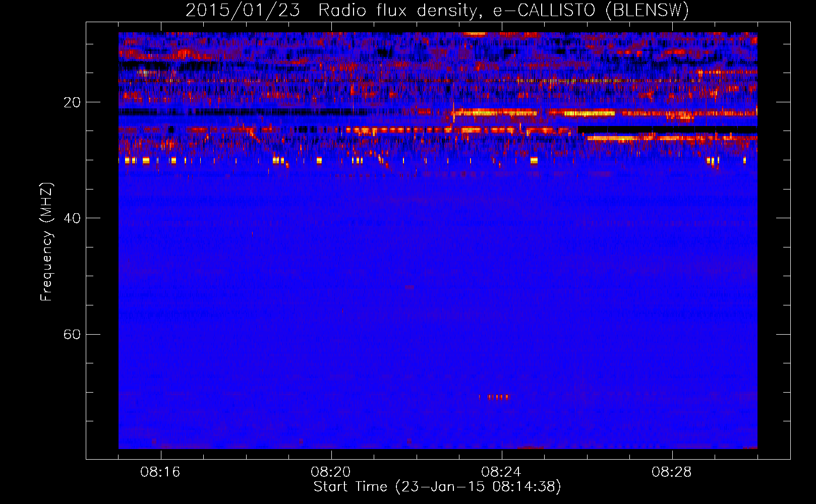Click the 'Frequency (MHZ)' y-axis label
The image size is (816, 504).
pyautogui.click(x=46, y=242)
